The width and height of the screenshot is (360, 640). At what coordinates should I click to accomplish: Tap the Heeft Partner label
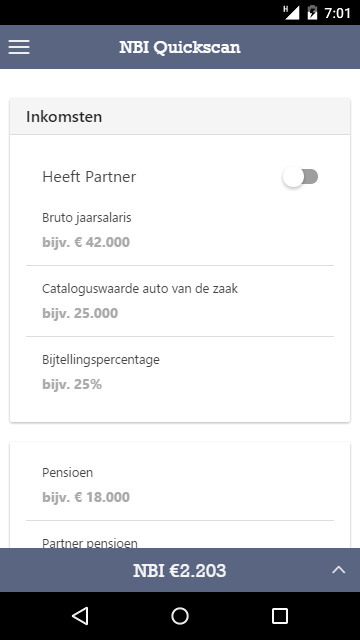tap(89, 177)
